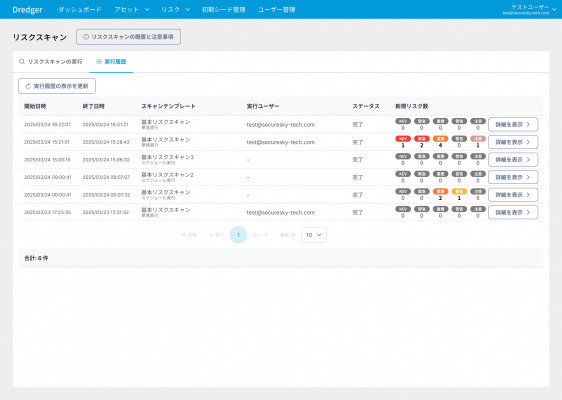Open the ダッシュボード menu item
This screenshot has height=400, width=562.
click(x=80, y=10)
